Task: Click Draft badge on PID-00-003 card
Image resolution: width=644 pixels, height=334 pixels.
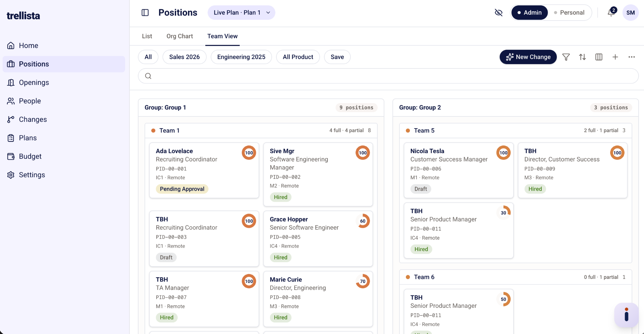Action: [x=166, y=257]
